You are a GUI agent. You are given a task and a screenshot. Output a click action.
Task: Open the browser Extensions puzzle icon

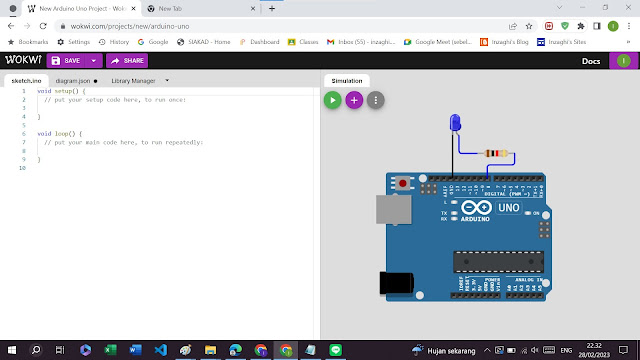coord(580,26)
